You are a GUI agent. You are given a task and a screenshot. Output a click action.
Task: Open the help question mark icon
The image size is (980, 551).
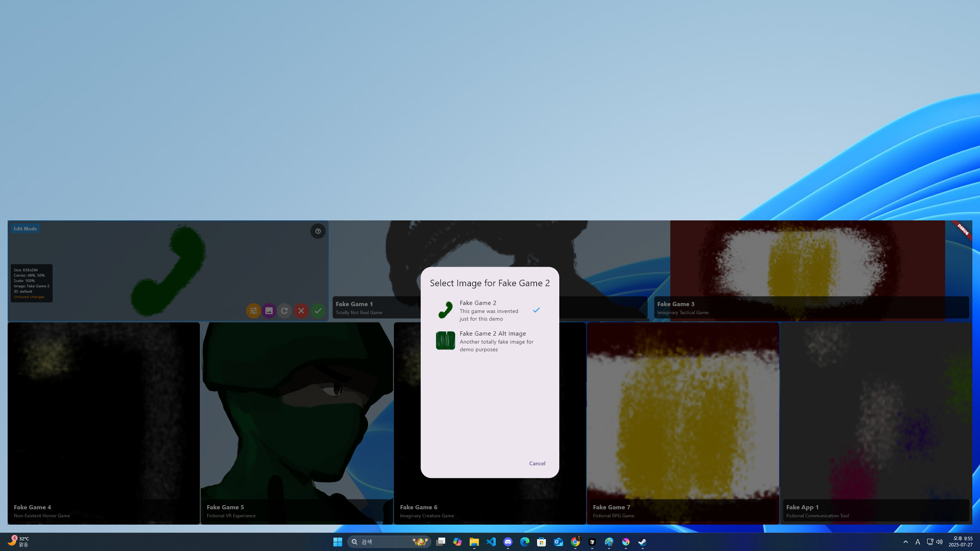(x=318, y=231)
